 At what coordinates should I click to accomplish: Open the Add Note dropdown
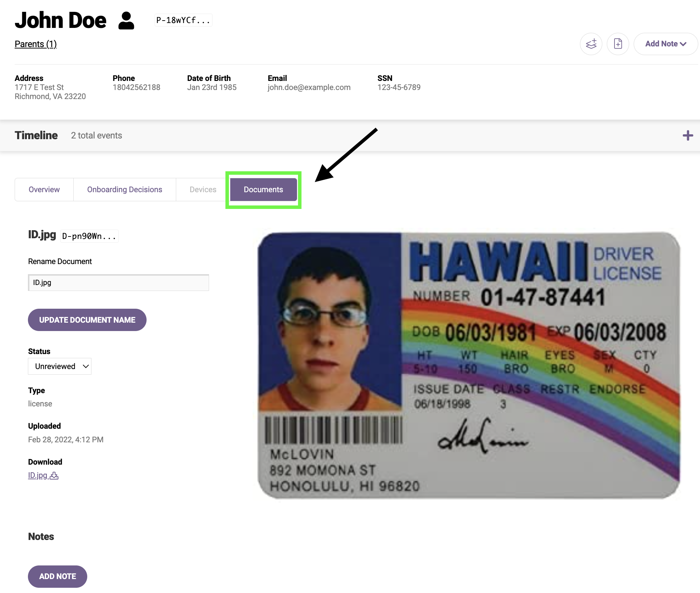tap(665, 44)
